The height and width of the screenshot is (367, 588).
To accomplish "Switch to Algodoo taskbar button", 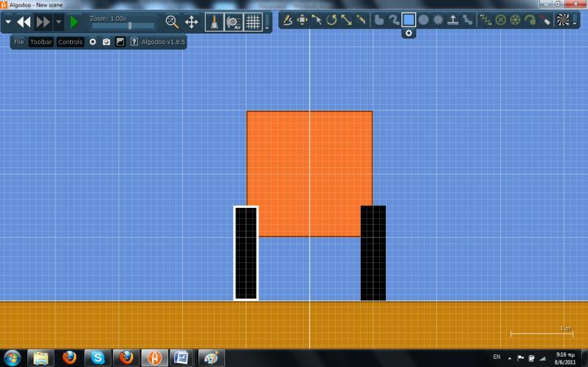I will tap(154, 358).
